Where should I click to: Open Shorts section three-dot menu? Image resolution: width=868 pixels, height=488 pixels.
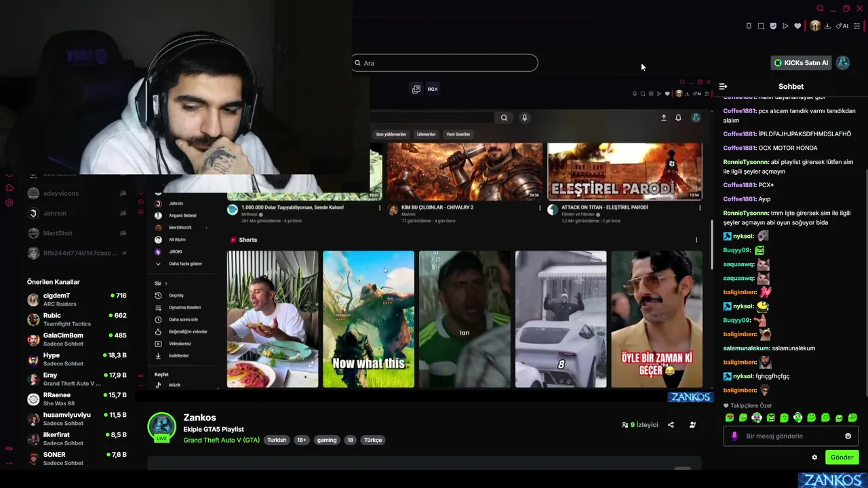click(696, 240)
